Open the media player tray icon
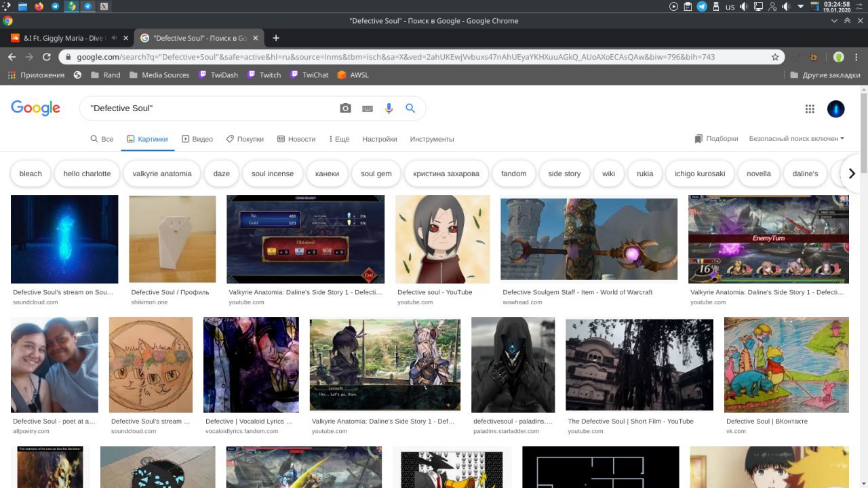 (673, 6)
